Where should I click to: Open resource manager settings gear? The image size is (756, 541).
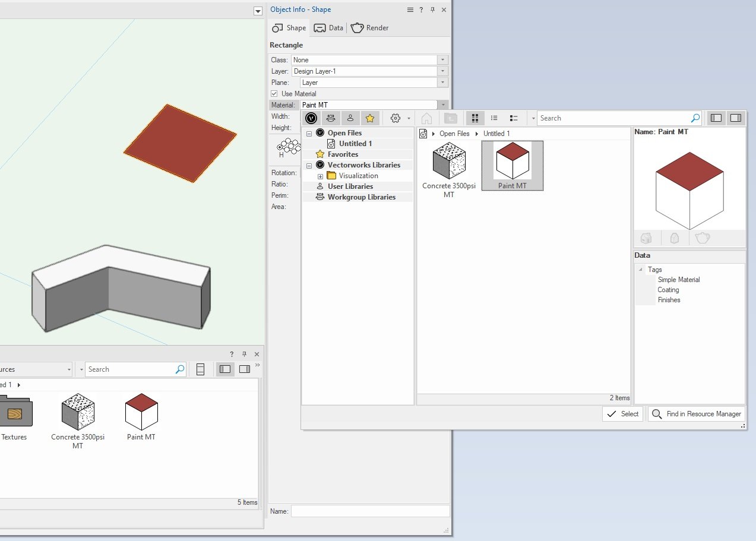coord(395,118)
